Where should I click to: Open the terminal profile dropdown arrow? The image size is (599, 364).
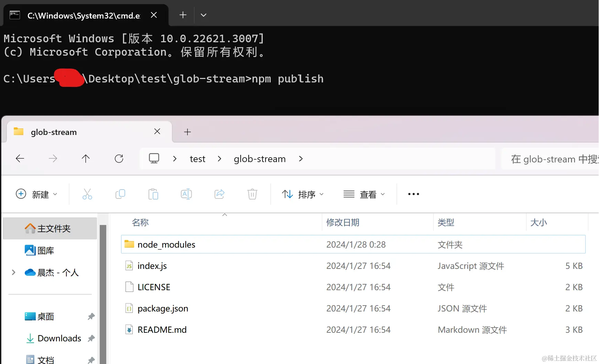(204, 15)
